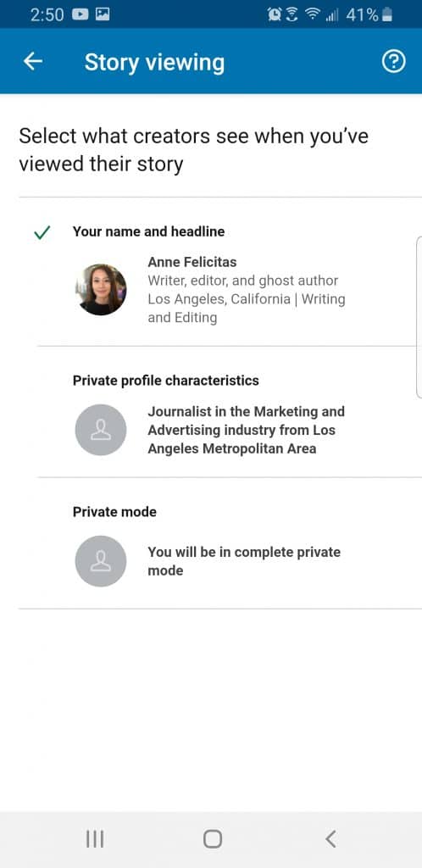Image resolution: width=422 pixels, height=868 pixels.
Task: Tap Anne Felicitas profile photo
Action: pos(101,290)
